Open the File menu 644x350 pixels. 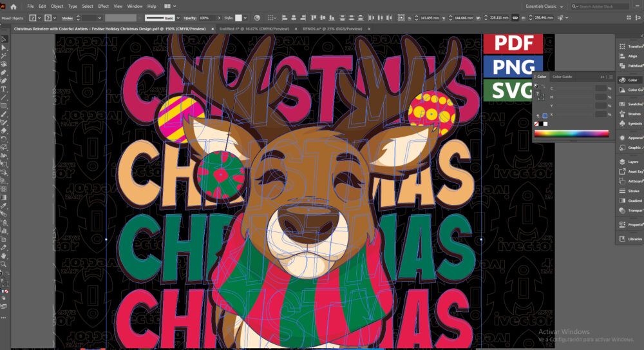(30, 6)
